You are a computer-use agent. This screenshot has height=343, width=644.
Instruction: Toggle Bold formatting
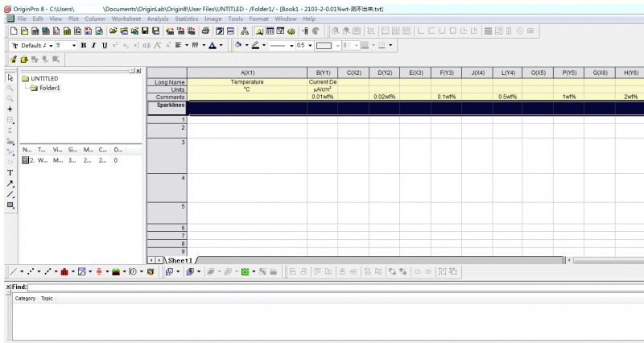pos(84,46)
